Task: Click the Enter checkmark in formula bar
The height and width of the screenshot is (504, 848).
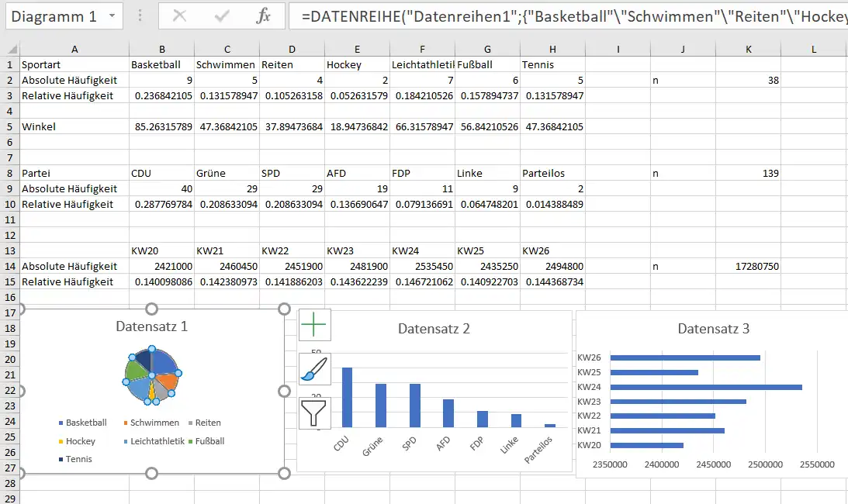Action: (x=223, y=16)
